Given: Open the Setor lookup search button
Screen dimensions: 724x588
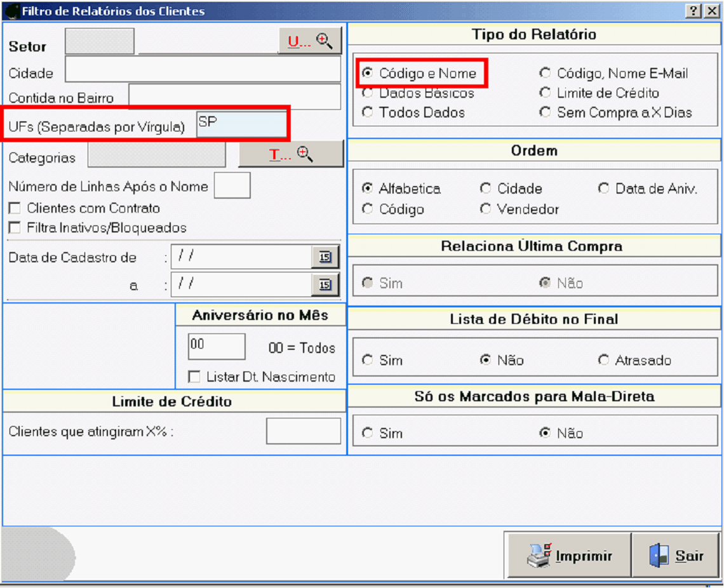Looking at the screenshot, I should pos(310,41).
